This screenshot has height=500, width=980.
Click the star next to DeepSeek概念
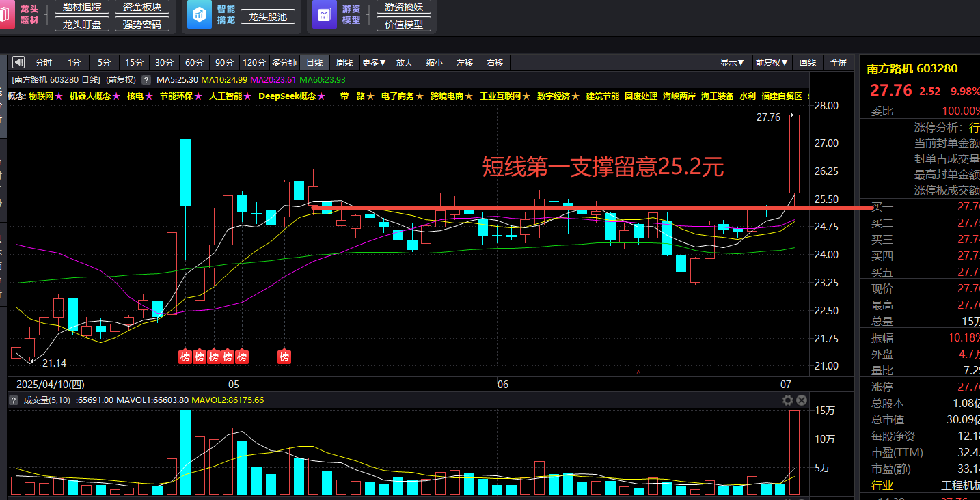[321, 96]
